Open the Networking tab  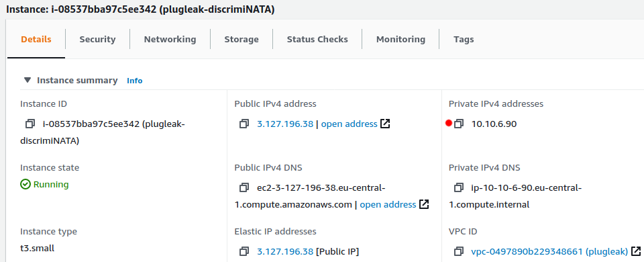point(170,40)
